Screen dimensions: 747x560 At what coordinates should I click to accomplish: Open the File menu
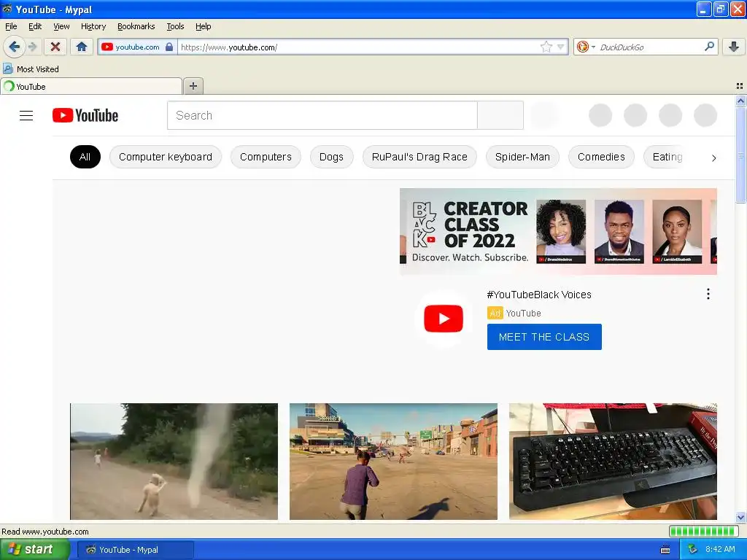click(11, 26)
